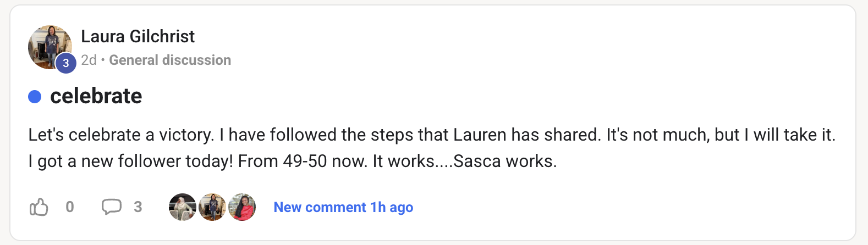Click the like count showing 0
The width and height of the screenshot is (868, 245).
click(70, 207)
